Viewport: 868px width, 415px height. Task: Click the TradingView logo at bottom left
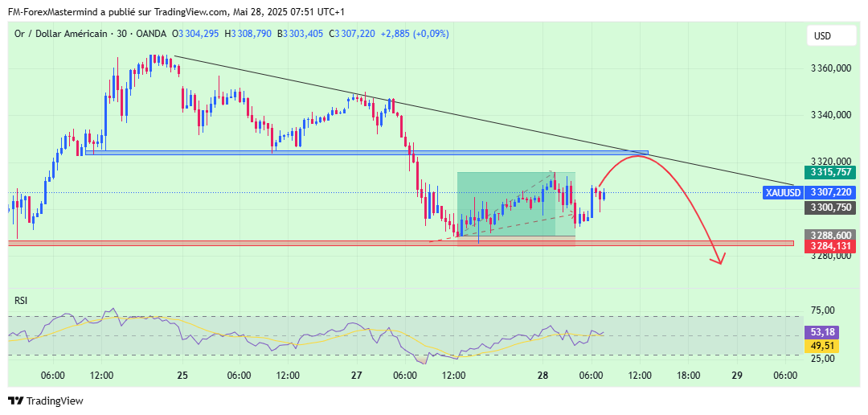(46, 401)
